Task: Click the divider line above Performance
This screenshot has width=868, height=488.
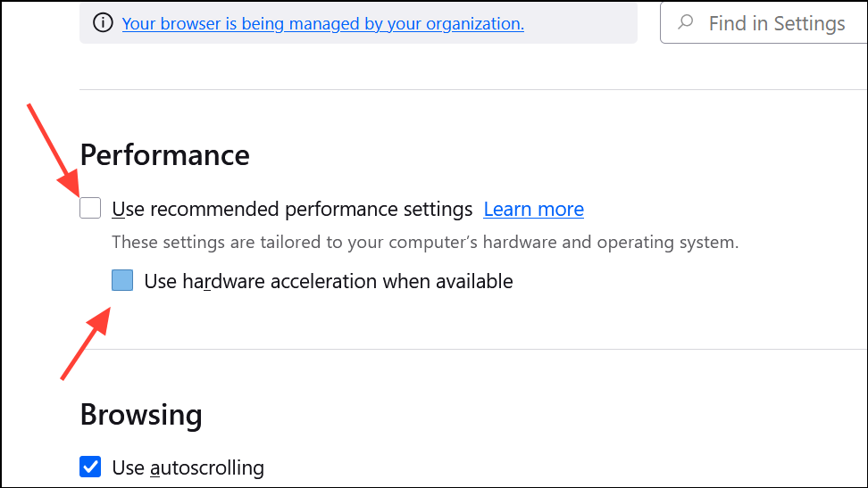Action: coord(447,90)
